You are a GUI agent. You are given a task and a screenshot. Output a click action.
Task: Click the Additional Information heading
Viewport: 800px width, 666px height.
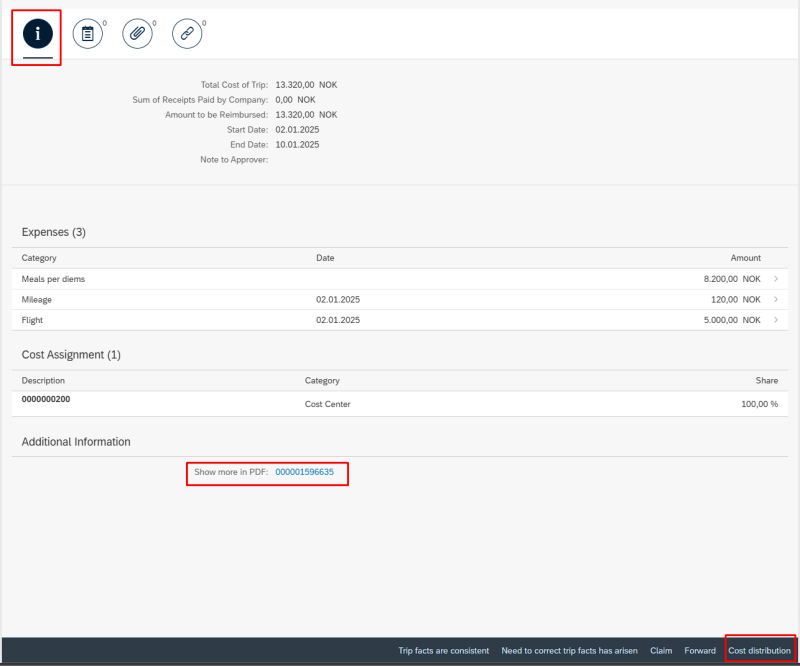[76, 441]
